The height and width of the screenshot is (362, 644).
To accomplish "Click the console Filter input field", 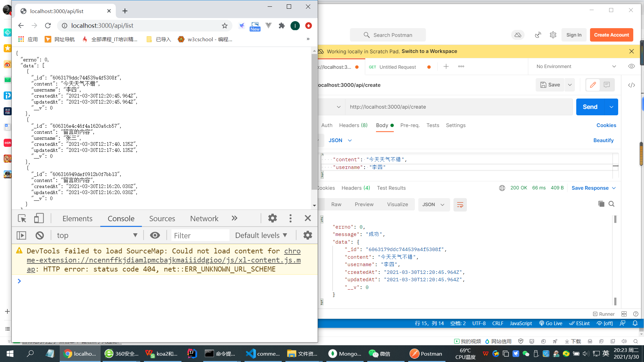I will (x=200, y=235).
